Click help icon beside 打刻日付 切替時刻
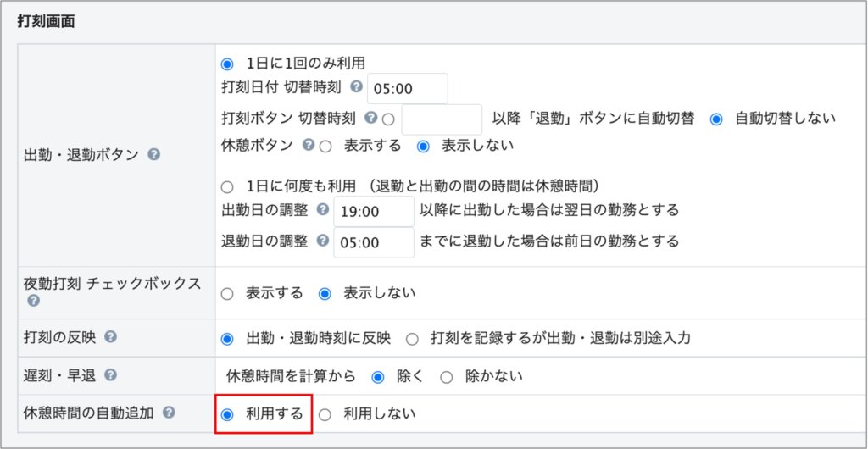 (356, 87)
